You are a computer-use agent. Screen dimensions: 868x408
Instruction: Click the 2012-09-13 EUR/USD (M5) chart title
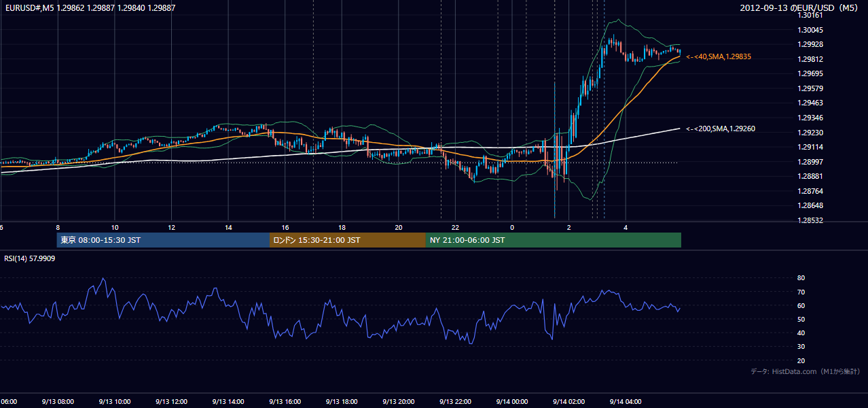point(800,7)
